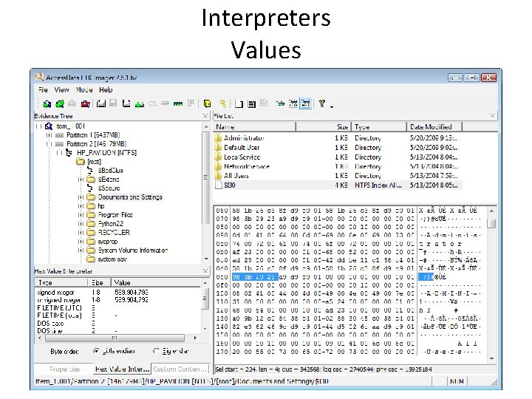Open the View menu
This screenshot has height=399, width=532.
pos(62,90)
